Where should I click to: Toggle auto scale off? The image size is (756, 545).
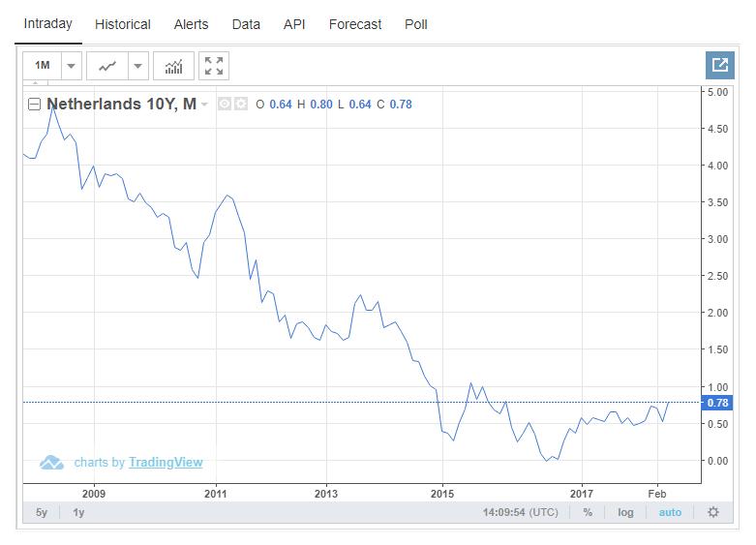pyautogui.click(x=670, y=512)
